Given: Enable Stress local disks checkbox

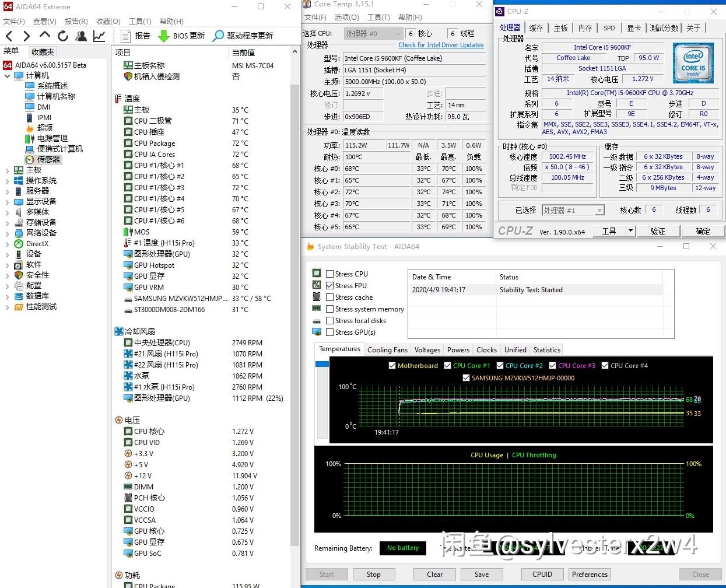Looking at the screenshot, I should (330, 321).
